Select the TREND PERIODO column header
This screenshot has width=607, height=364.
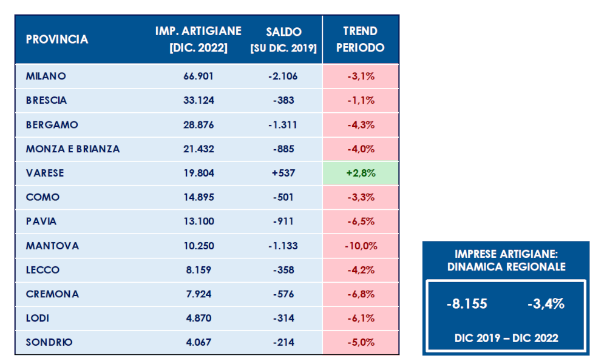click(x=361, y=39)
